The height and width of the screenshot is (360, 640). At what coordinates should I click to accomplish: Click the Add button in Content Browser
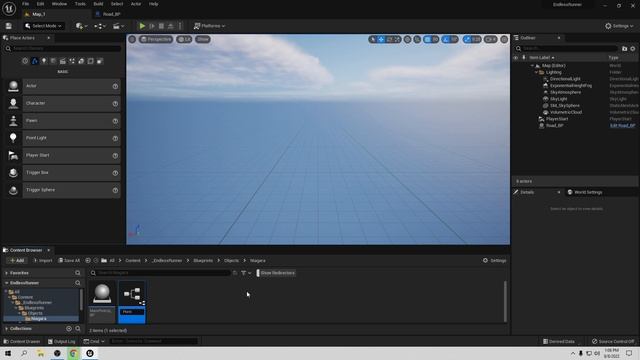pyautogui.click(x=17, y=260)
